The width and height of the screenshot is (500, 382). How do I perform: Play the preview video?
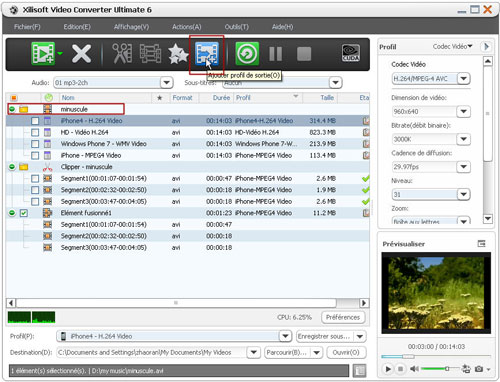pos(388,369)
